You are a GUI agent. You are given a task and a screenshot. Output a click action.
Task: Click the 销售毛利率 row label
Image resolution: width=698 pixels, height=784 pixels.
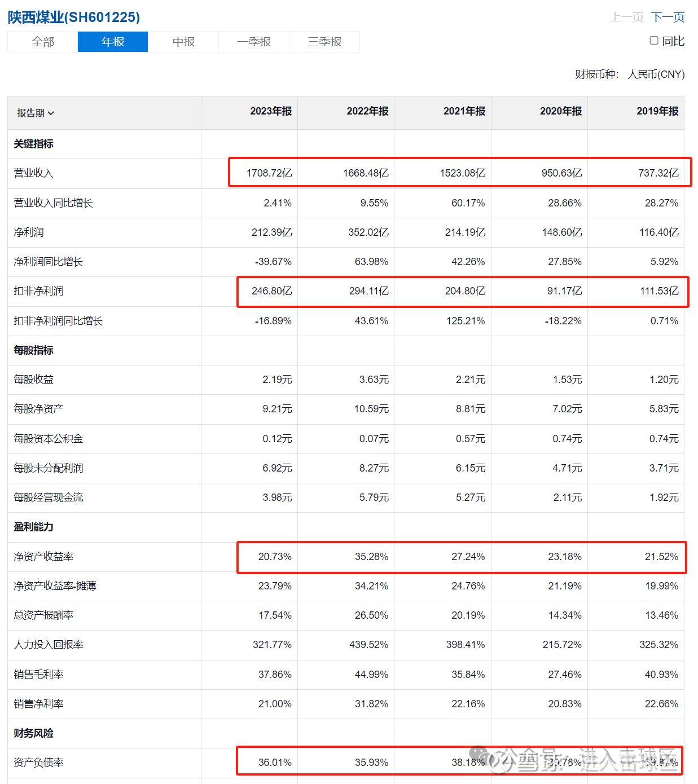38,675
